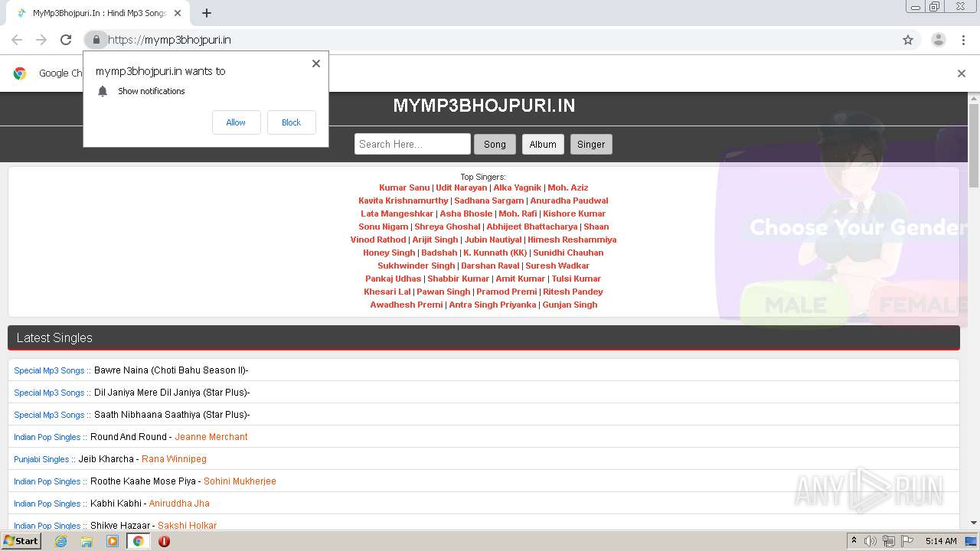Open the Pawan Singh singer link
The image size is (980, 551).
(443, 292)
